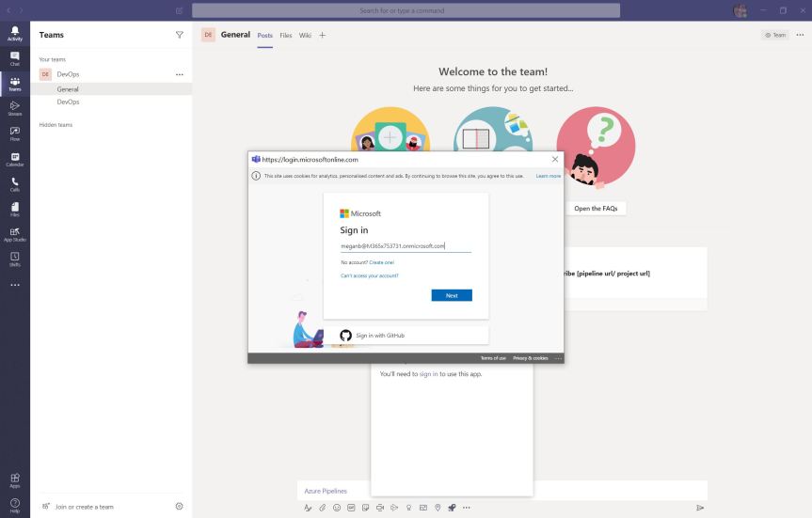Open the Shifts app icon

[15, 259]
